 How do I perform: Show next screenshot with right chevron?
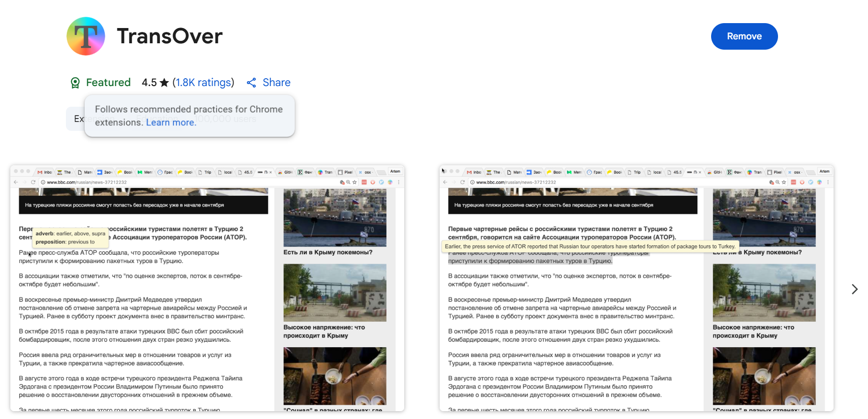(x=855, y=289)
